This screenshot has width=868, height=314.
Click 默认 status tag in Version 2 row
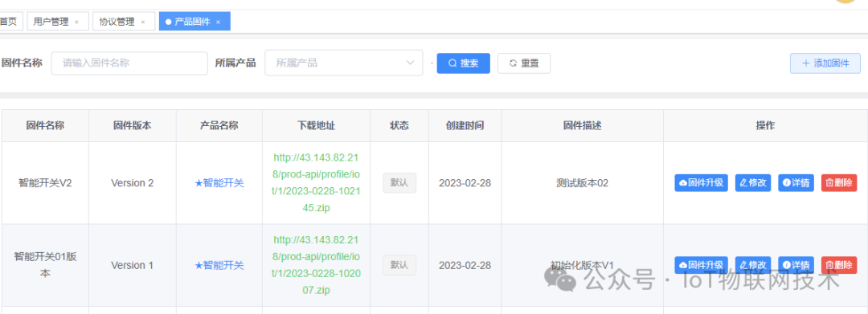[399, 183]
